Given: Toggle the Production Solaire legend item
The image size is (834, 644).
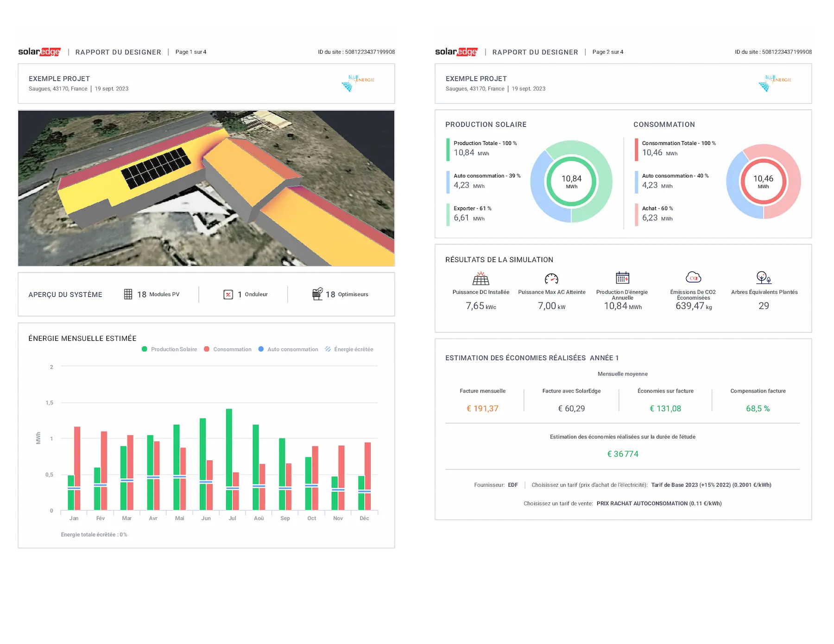Looking at the screenshot, I should point(170,349).
